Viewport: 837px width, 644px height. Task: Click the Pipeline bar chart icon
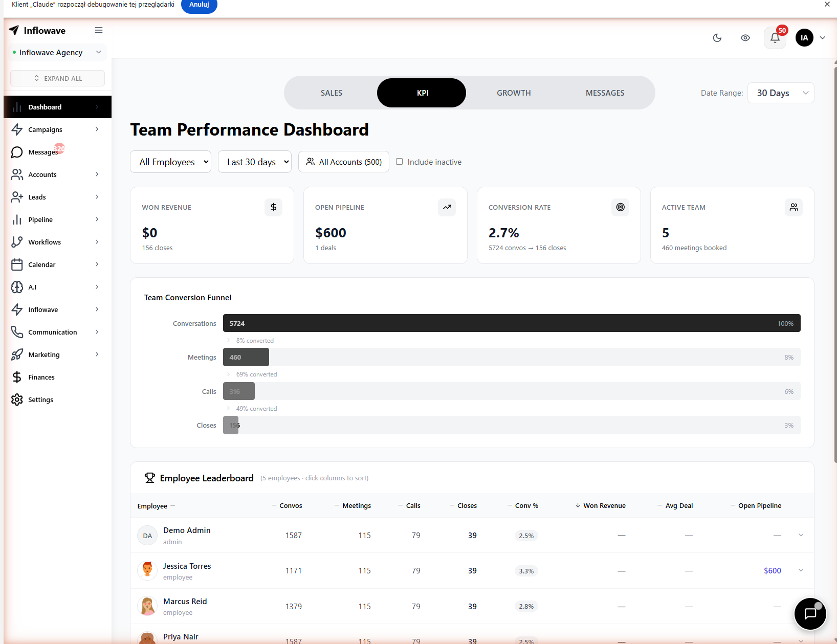[17, 219]
